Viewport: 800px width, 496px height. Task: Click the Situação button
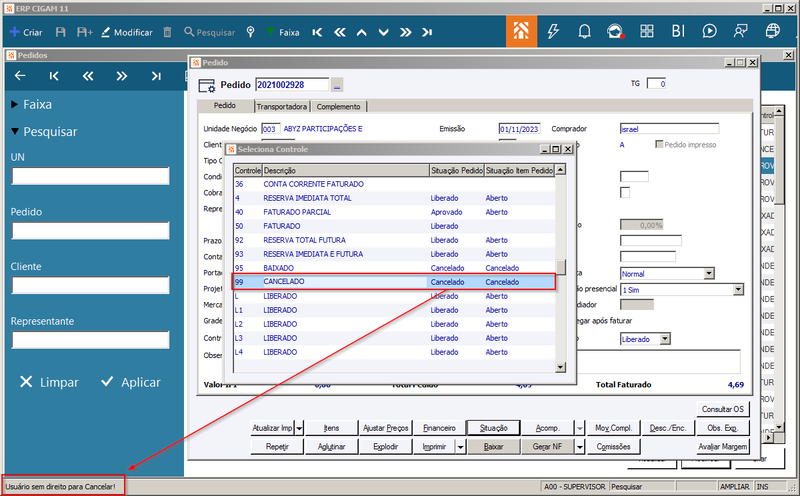493,428
